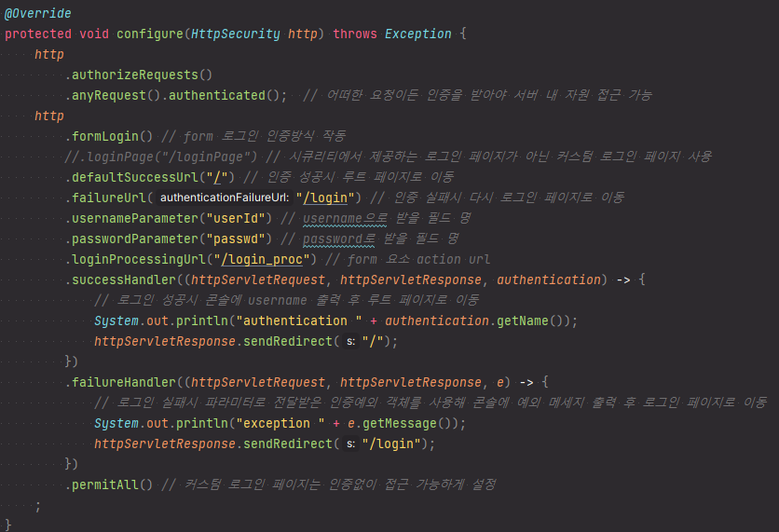
Task: Click the throws keyword
Action: (355, 34)
